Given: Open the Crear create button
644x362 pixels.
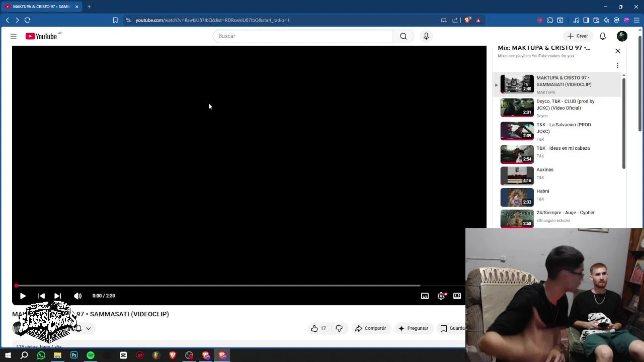Looking at the screenshot, I should (578, 36).
